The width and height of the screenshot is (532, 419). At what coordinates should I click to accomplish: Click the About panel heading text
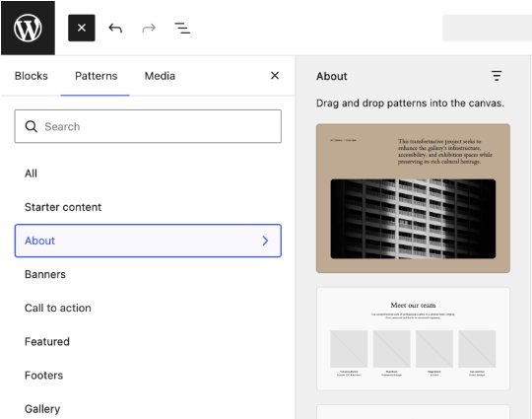332,76
